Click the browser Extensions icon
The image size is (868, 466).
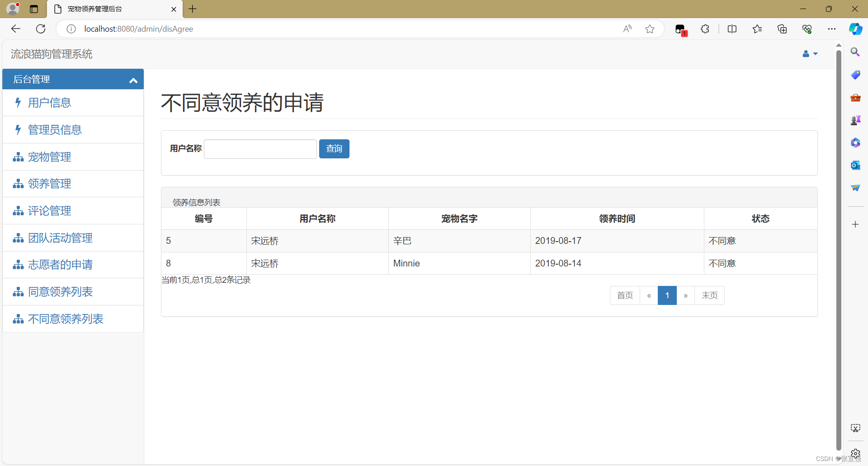click(x=705, y=29)
